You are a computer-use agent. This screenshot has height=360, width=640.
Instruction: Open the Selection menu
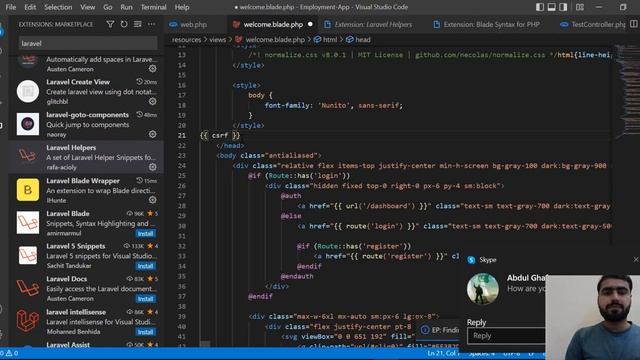tap(58, 7)
